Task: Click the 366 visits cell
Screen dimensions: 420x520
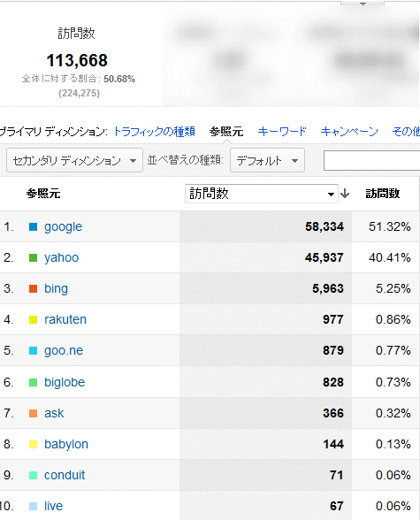Action: point(333,413)
